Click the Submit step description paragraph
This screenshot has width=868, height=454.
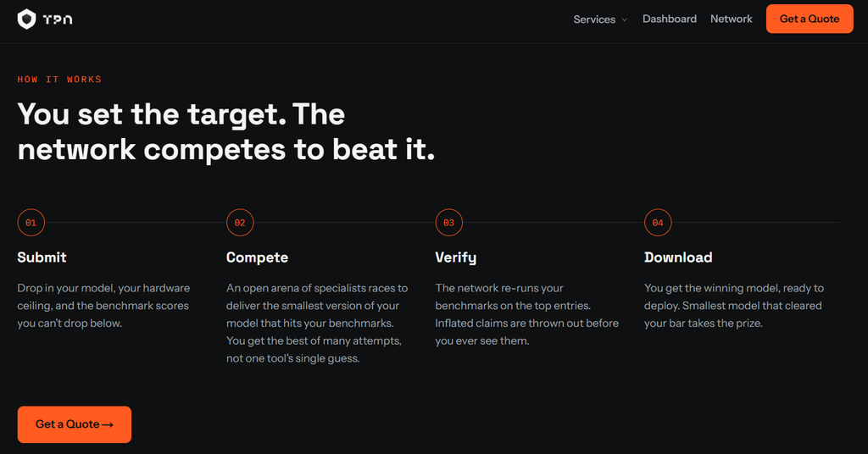click(x=103, y=305)
